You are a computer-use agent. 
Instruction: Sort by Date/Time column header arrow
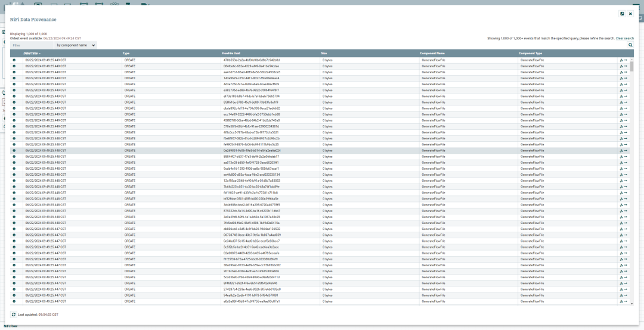pos(39,54)
